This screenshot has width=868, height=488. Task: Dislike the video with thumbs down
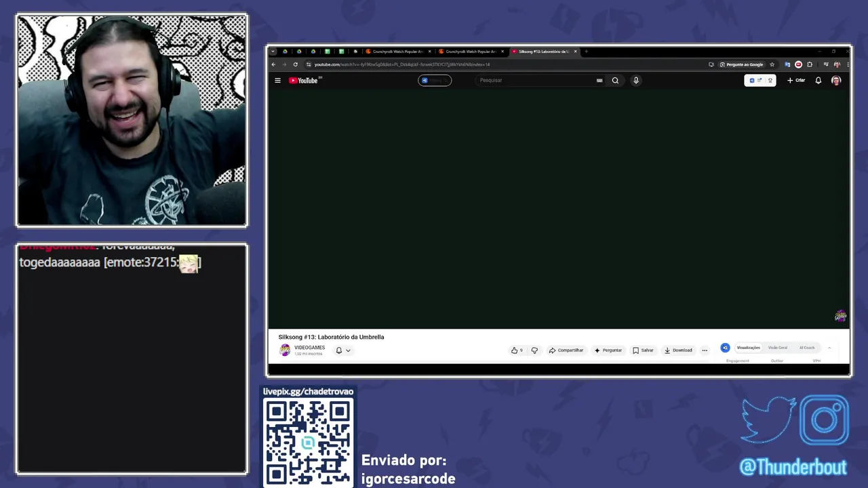pos(534,350)
